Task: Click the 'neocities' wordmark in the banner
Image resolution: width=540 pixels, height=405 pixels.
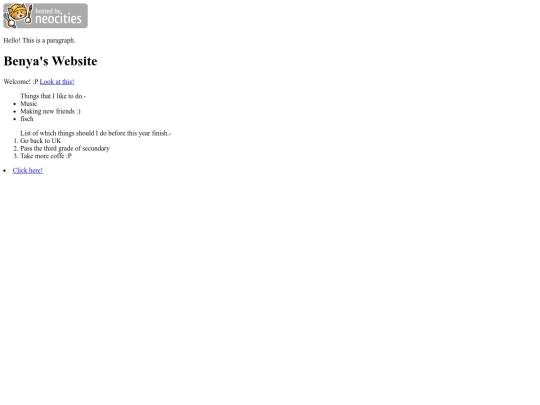Action: tap(59, 19)
